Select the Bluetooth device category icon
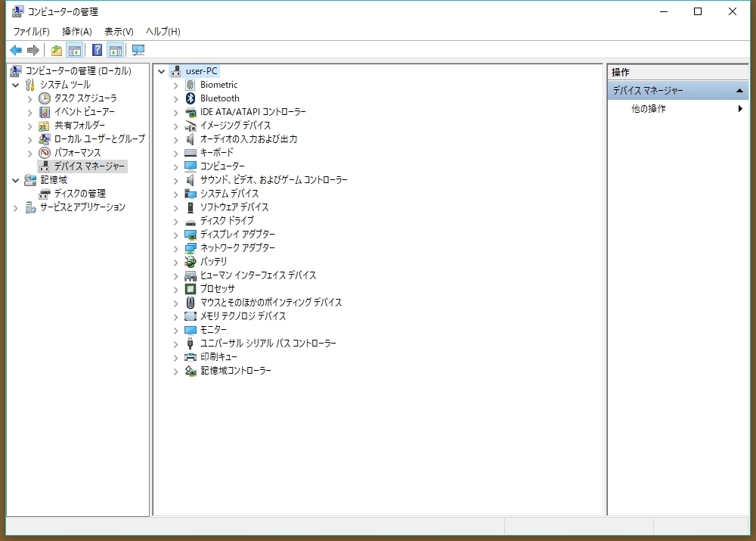The image size is (756, 541). tap(189, 98)
